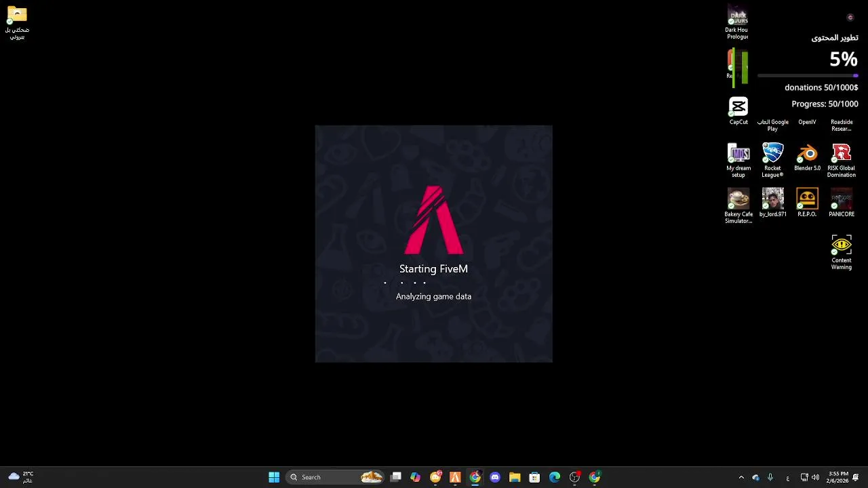
Task: Open the Blender 5.0 desktop icon
Action: point(807,157)
